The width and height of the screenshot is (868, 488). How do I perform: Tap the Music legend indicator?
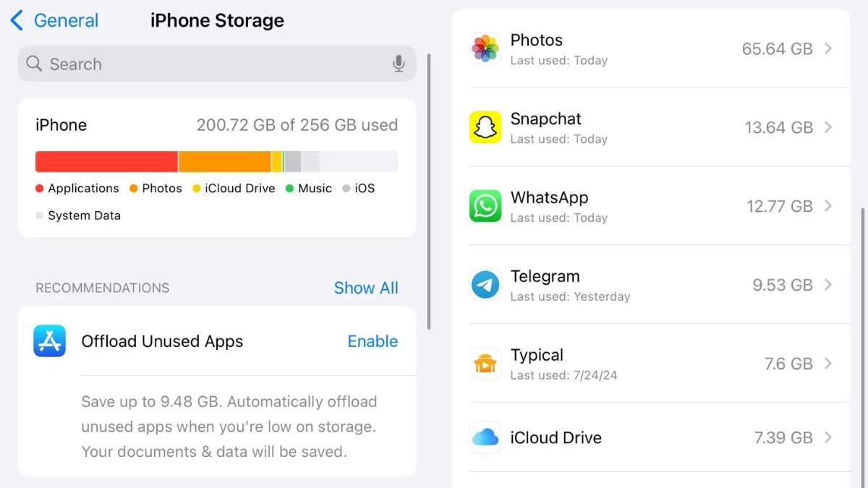point(288,188)
